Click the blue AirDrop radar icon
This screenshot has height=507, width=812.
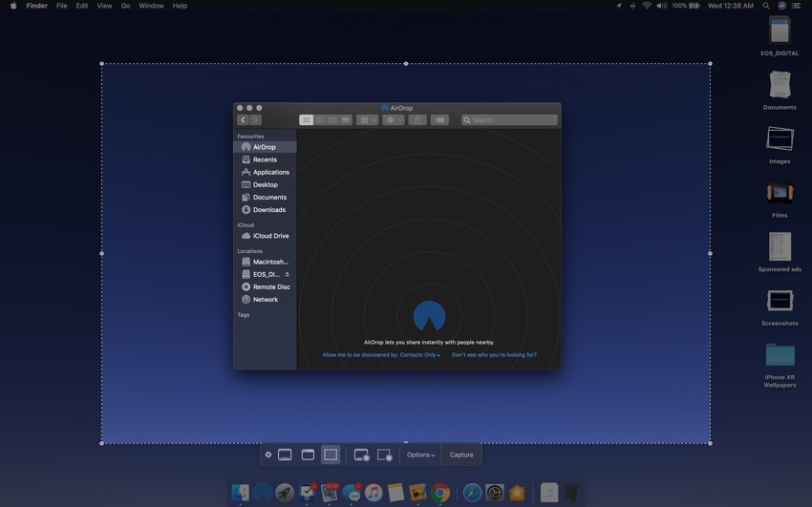429,316
